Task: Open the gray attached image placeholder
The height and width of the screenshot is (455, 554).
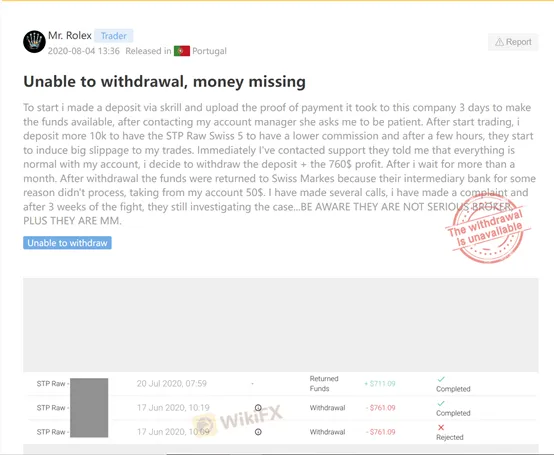Action: coord(281,325)
